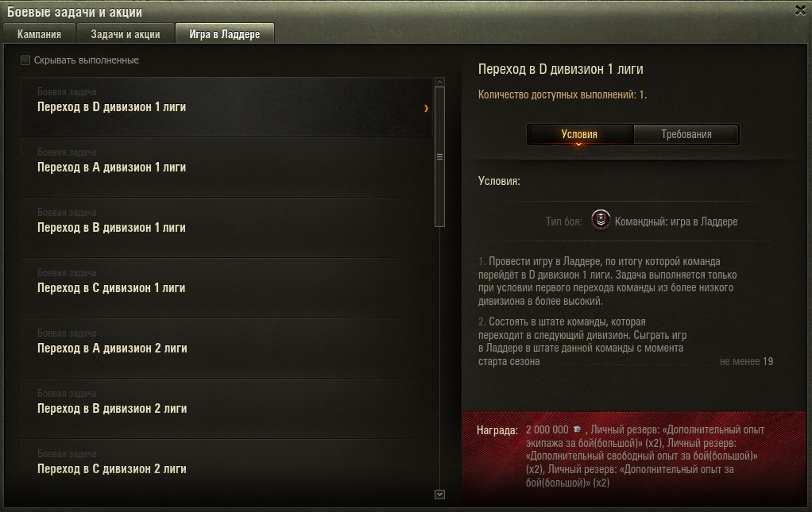This screenshot has height=512, width=812.
Task: Select mission Переход в C дивизион 2 лиги
Action: pos(226,468)
